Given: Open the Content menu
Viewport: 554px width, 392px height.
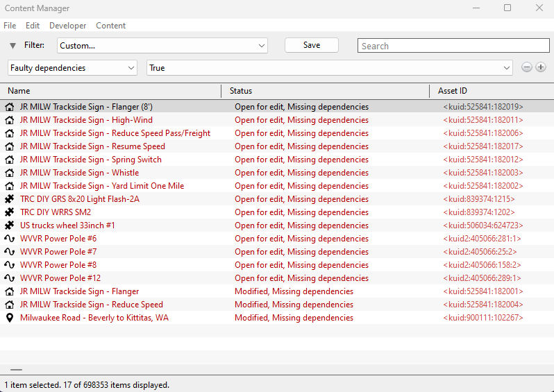Looking at the screenshot, I should 110,26.
